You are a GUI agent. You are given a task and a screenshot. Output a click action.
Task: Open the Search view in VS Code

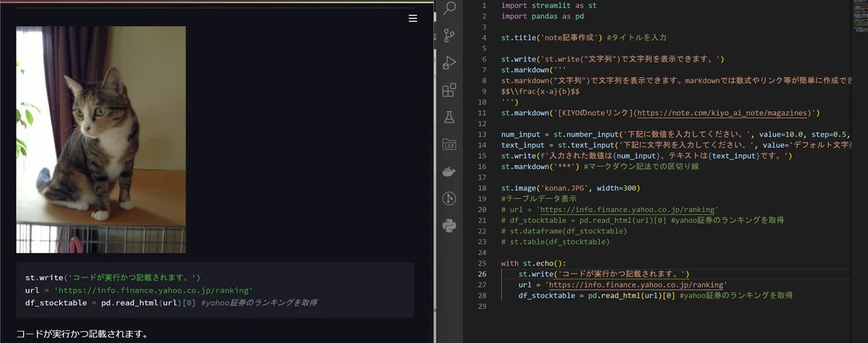coord(449,8)
